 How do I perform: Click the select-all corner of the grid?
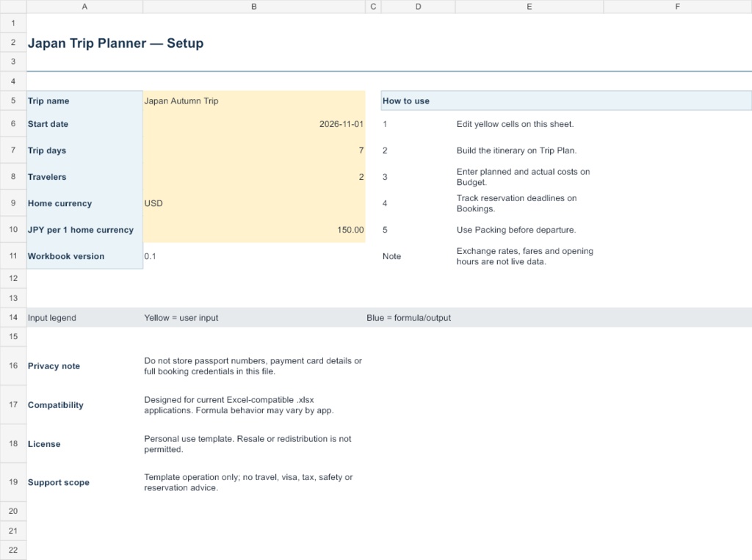(x=13, y=6)
